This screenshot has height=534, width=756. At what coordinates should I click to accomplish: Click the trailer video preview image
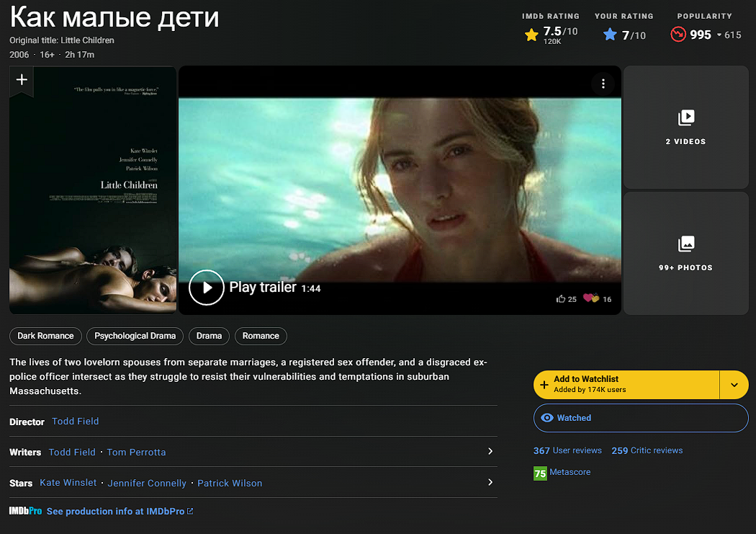[400, 190]
